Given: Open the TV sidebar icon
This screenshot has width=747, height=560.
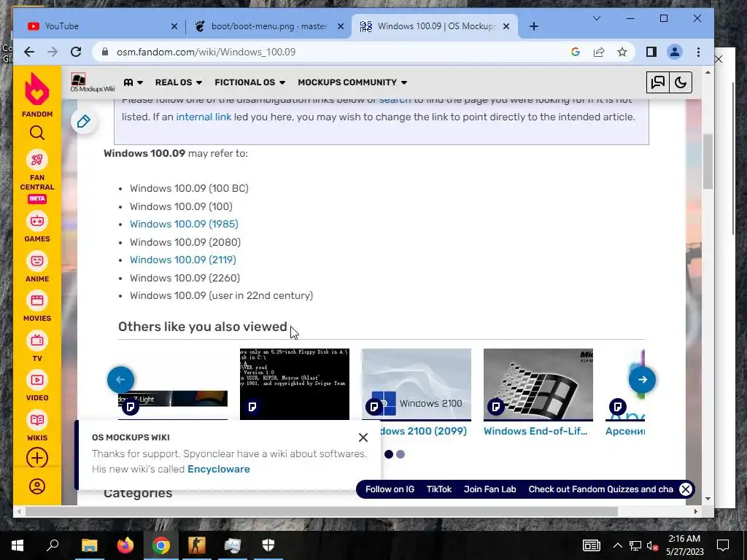Looking at the screenshot, I should [x=37, y=341].
